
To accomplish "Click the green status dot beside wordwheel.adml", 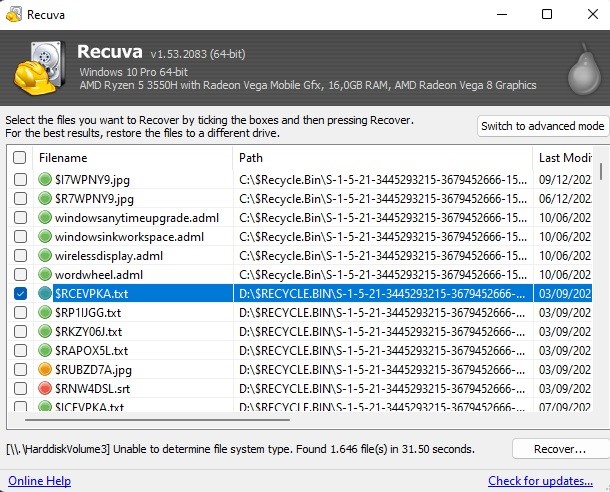I will pyautogui.click(x=45, y=274).
